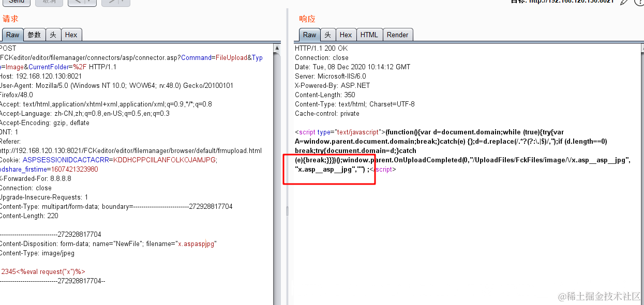This screenshot has height=305, width=644.
Task: Click the Content-Disposition filename line
Action: (x=108, y=243)
